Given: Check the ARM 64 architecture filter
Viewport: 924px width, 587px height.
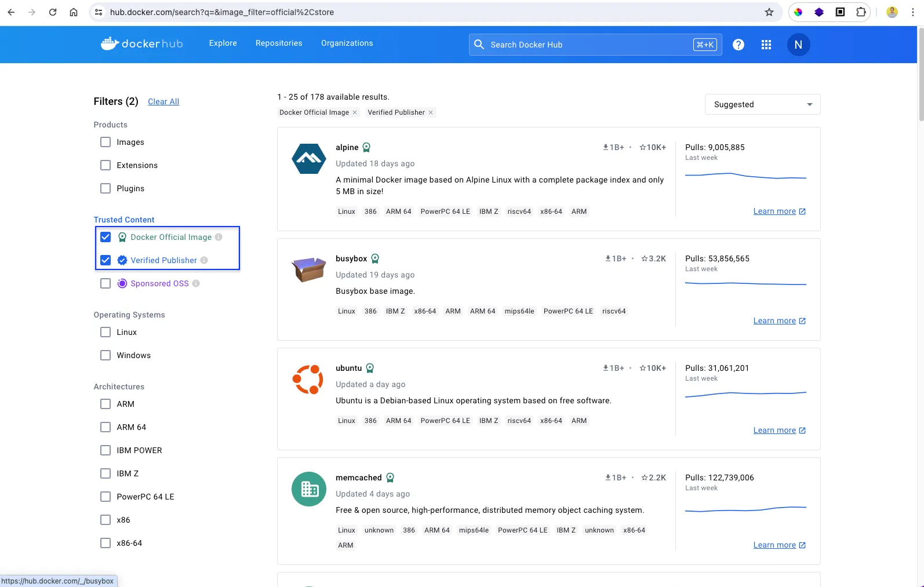Looking at the screenshot, I should tap(106, 427).
